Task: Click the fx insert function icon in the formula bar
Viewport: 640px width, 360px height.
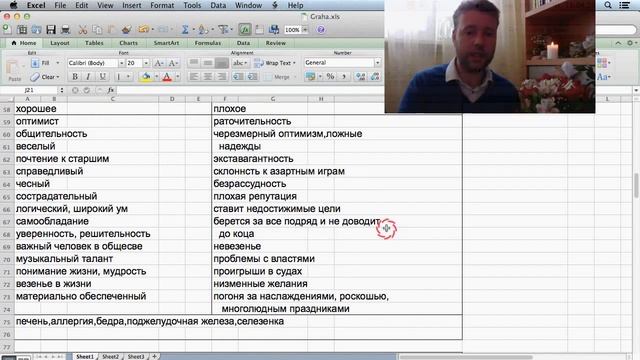Action: (111, 90)
